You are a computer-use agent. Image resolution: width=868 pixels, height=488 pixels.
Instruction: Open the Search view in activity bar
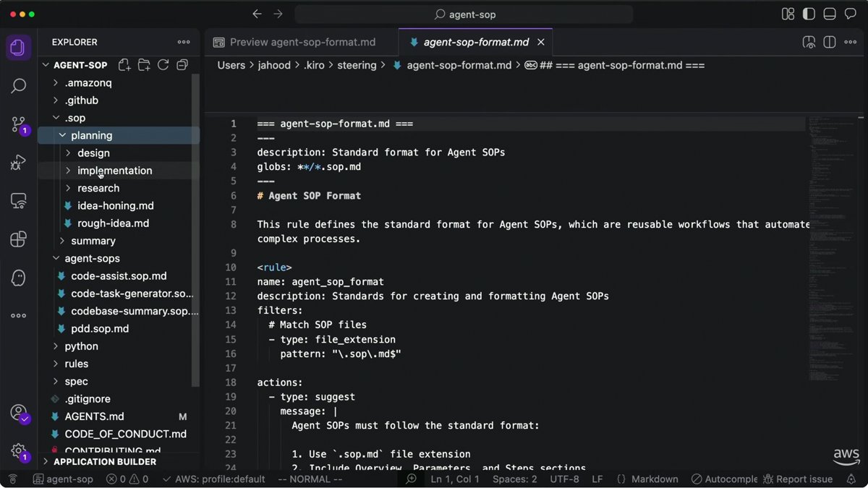click(19, 86)
